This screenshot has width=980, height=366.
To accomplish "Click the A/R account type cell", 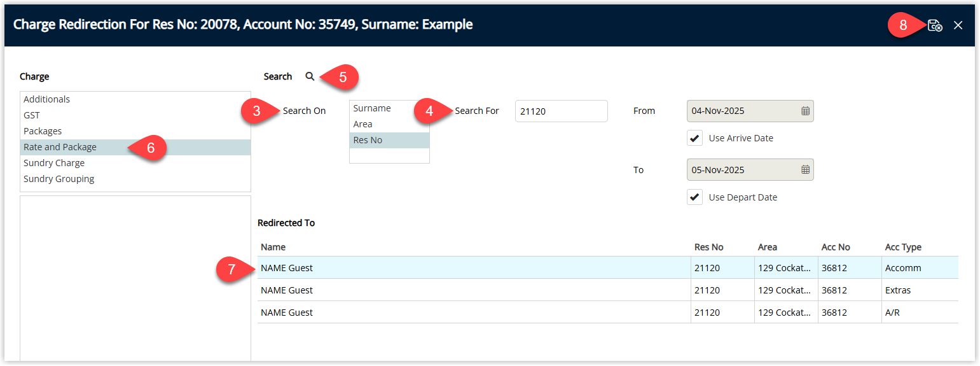I will coord(920,313).
